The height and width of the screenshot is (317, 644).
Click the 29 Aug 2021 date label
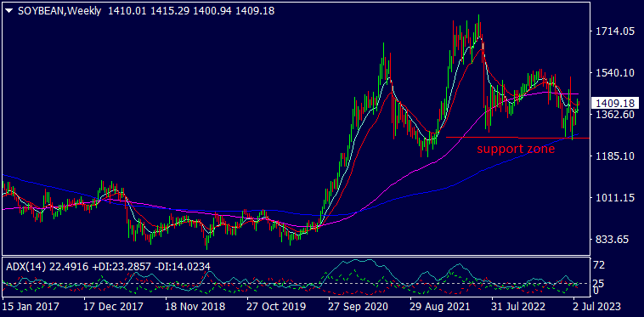point(440,307)
